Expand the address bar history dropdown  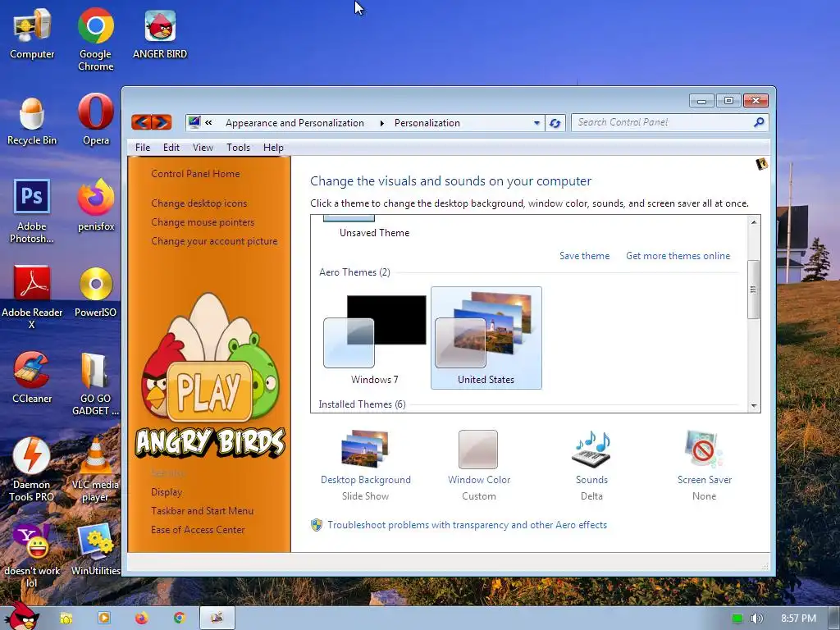pos(536,123)
